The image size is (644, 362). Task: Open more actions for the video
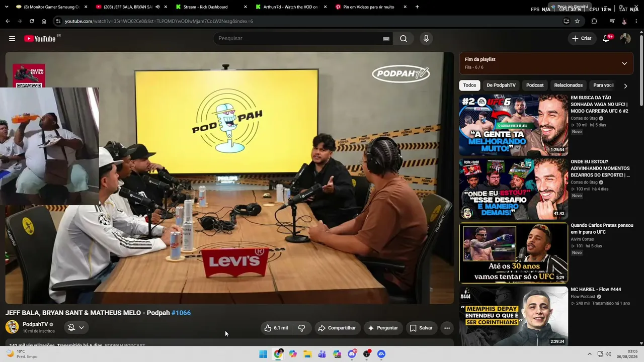[x=447, y=328]
